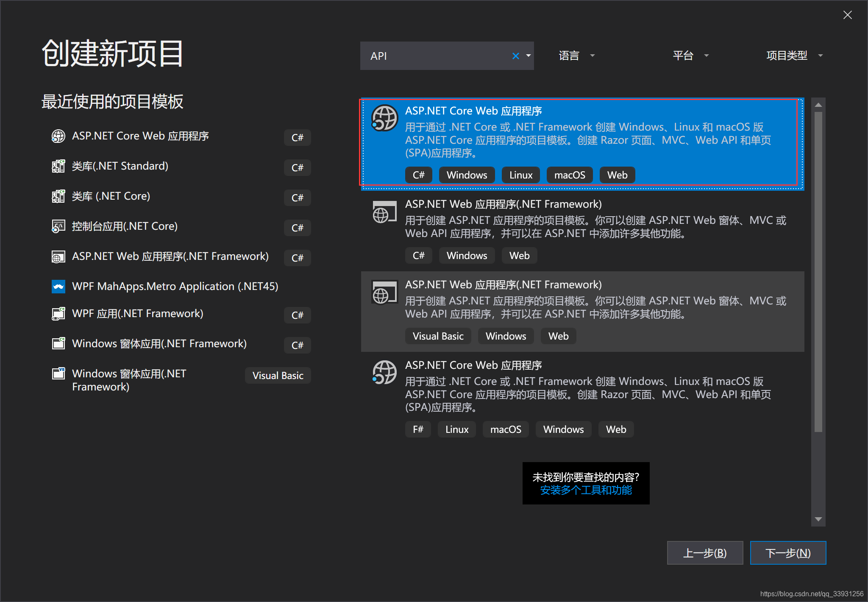This screenshot has height=602, width=868.
Task: Clear the API search text with the X
Action: [515, 56]
